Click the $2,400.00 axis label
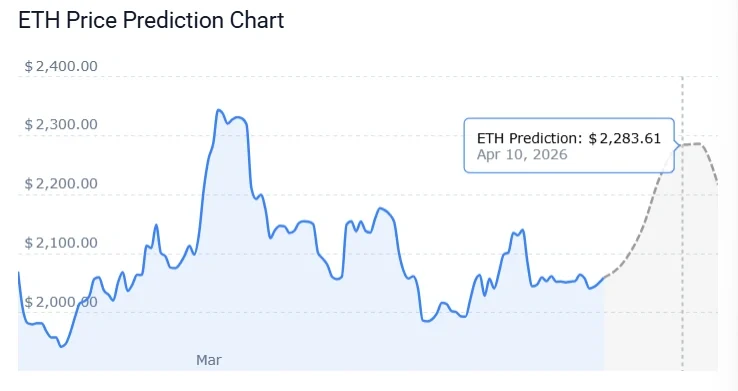This screenshot has height=391, width=738. 61,66
